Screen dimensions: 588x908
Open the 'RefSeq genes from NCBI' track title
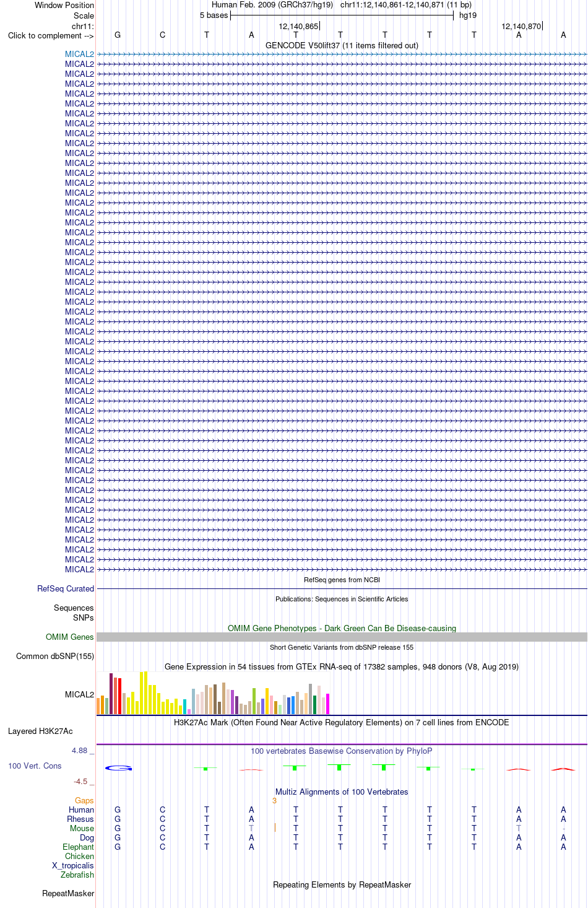pos(342,580)
